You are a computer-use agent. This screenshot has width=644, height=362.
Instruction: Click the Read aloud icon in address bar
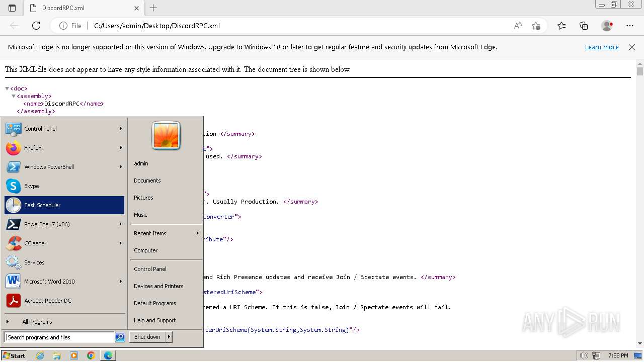518,26
